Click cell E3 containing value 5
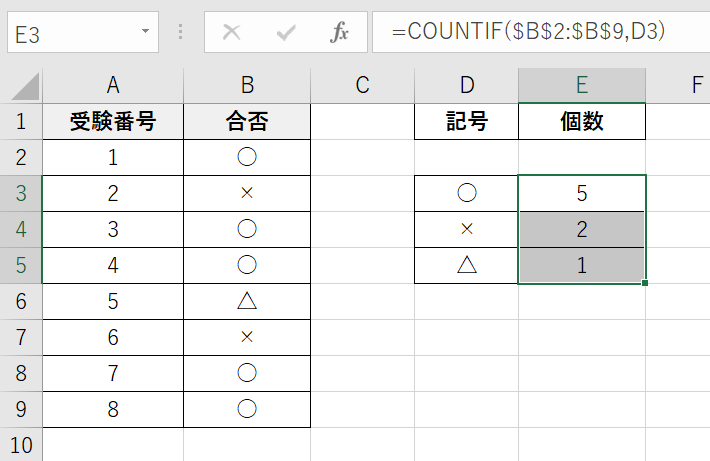Image resolution: width=710 pixels, height=461 pixels. pos(582,193)
